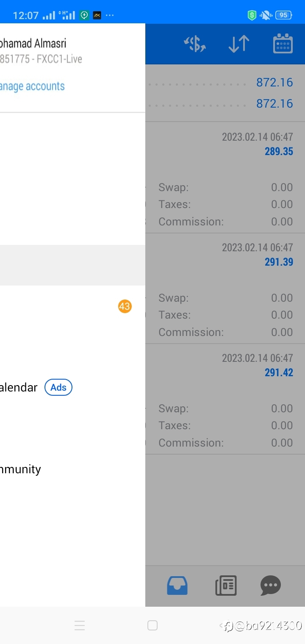Open Manage accounts link
The width and height of the screenshot is (305, 644).
32,86
